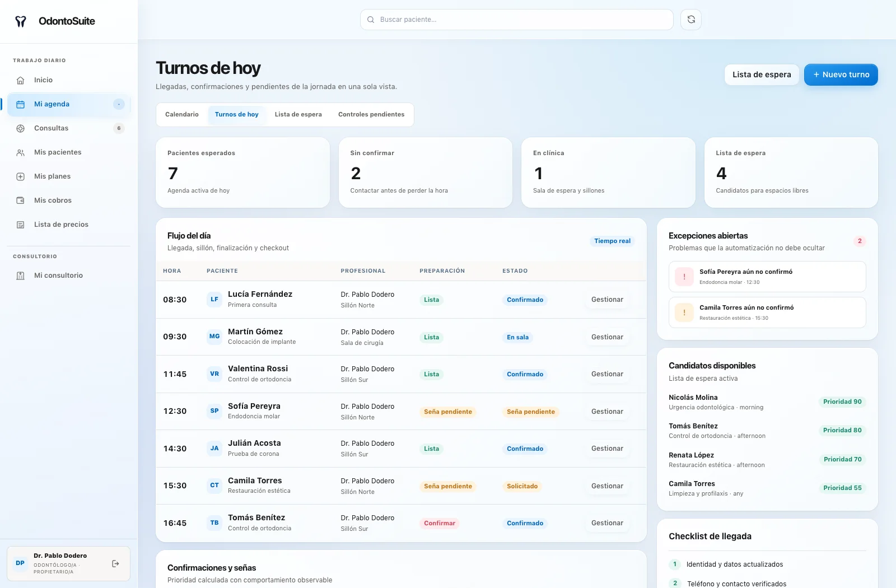Click Gestionar for Sofía Pereyra
896x588 pixels.
tap(608, 412)
